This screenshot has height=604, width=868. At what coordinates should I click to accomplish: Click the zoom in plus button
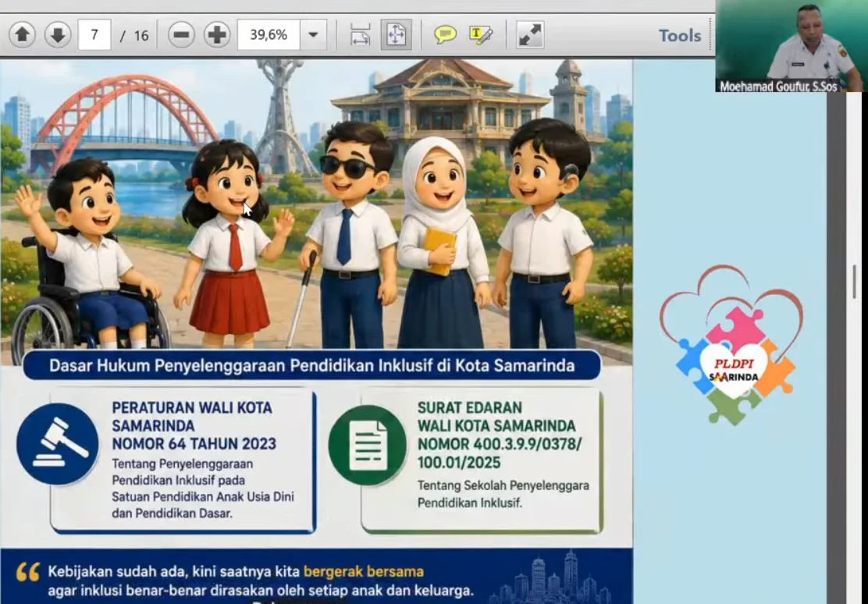pos(216,35)
